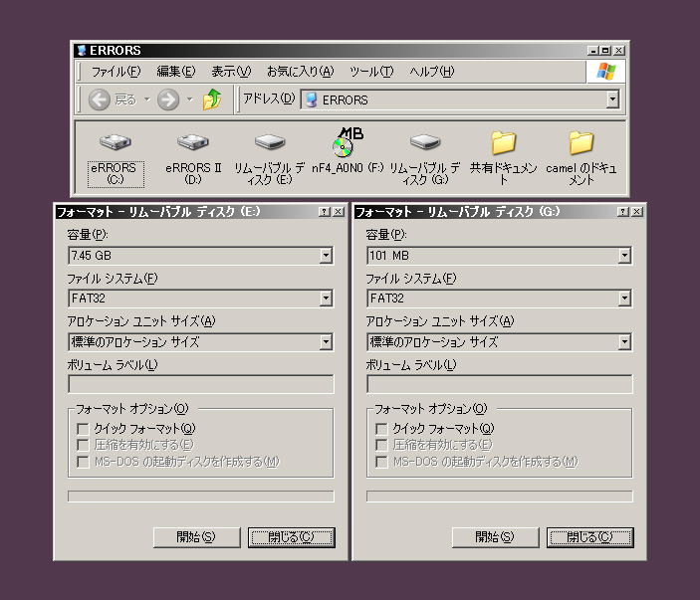This screenshot has height=600, width=700.
Task: Open the nF4_A0N0 (F:) CD drive icon
Action: click(x=345, y=146)
